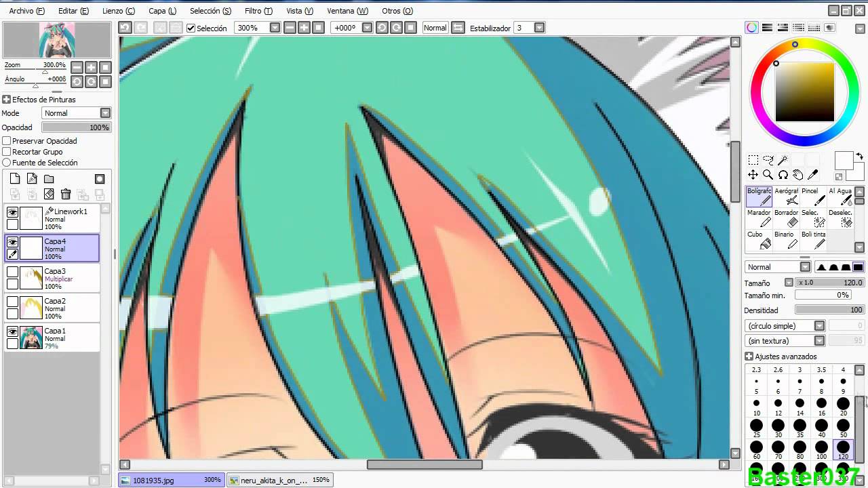Image resolution: width=868 pixels, height=488 pixels.
Task: Select the Cubo bucket tool
Action: 759,240
